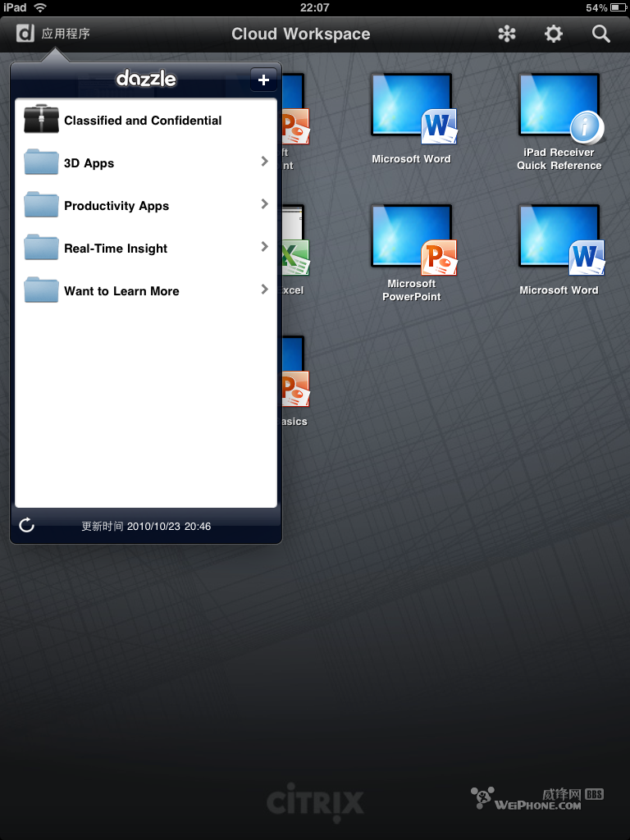Open settings via the gear icon
The width and height of the screenshot is (630, 840).
[x=554, y=34]
